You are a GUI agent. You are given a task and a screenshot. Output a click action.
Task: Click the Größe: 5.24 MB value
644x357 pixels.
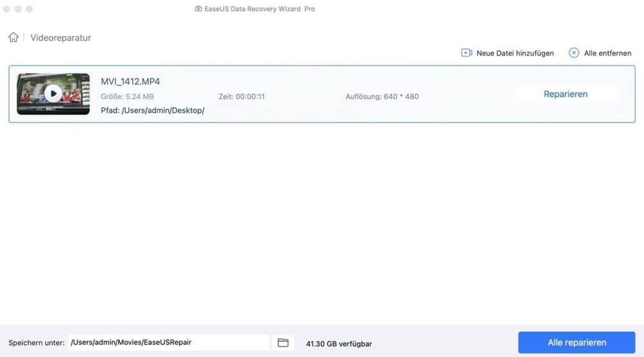pos(128,97)
